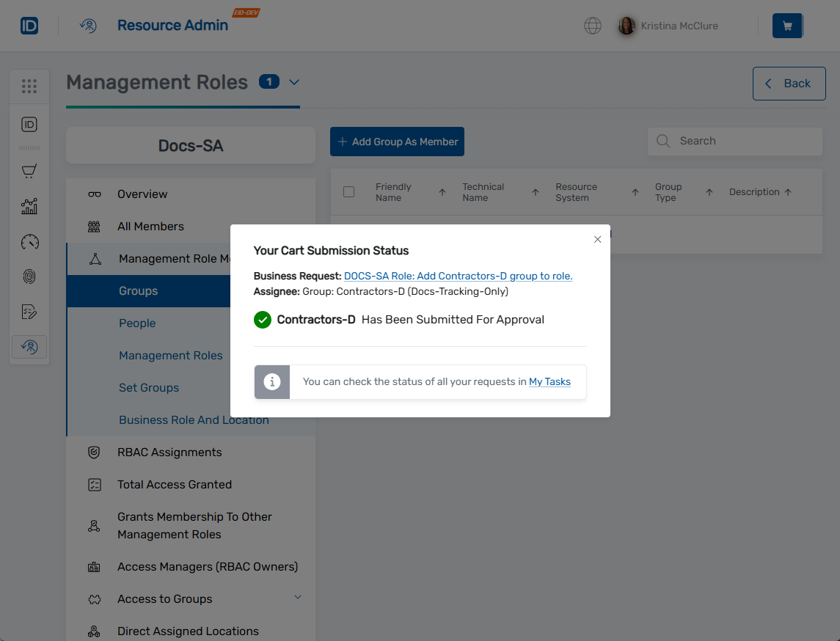Screen dimensions: 840x641
Task: Collapse the Access to Groups section
Action: coord(298,598)
